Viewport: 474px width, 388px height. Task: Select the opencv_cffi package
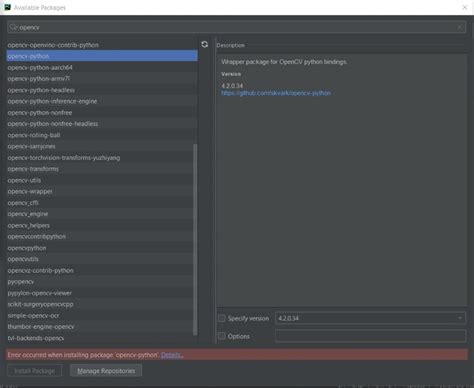[x=100, y=203]
